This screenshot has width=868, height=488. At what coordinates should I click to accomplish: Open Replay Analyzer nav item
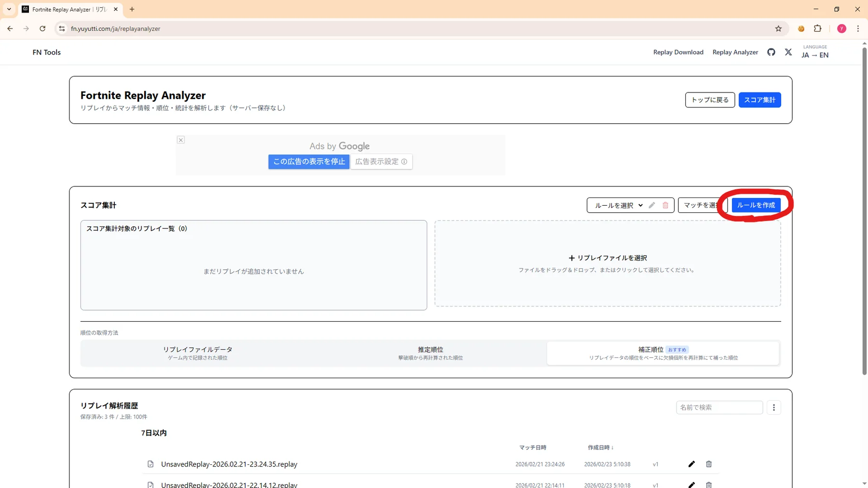click(735, 52)
